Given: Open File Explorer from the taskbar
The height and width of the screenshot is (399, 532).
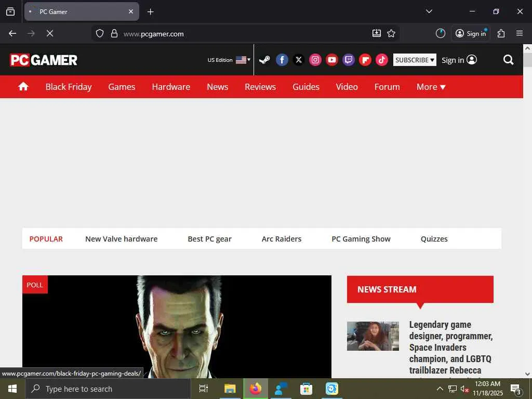Looking at the screenshot, I should coord(230,389).
